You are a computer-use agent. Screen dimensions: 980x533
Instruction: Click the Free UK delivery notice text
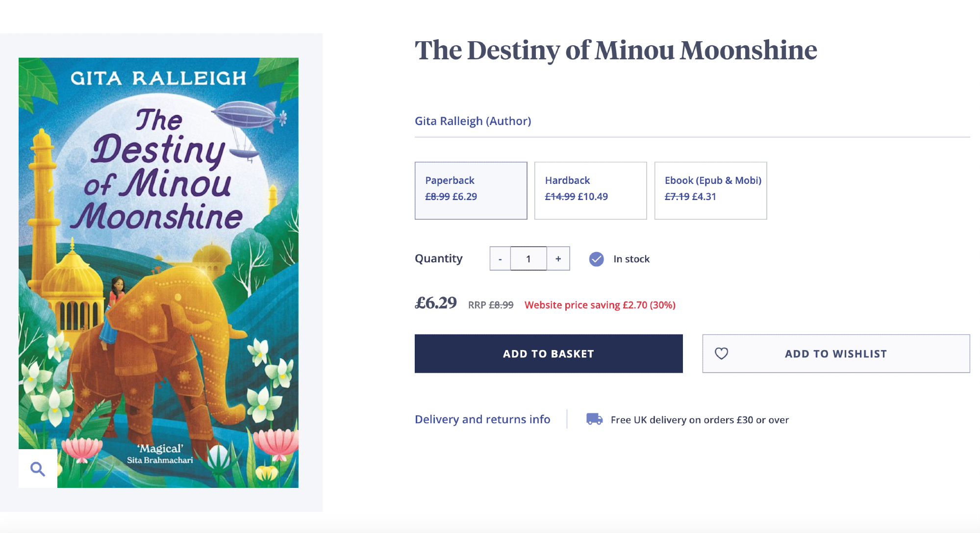click(700, 420)
